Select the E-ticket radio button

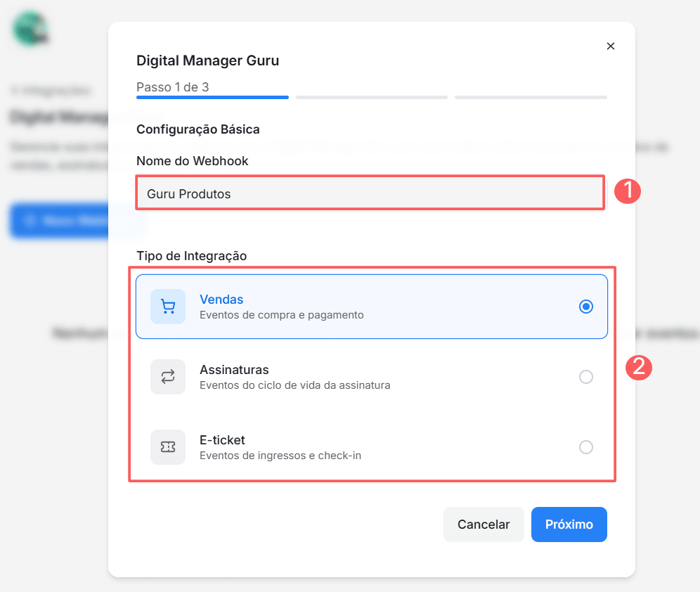click(x=585, y=447)
